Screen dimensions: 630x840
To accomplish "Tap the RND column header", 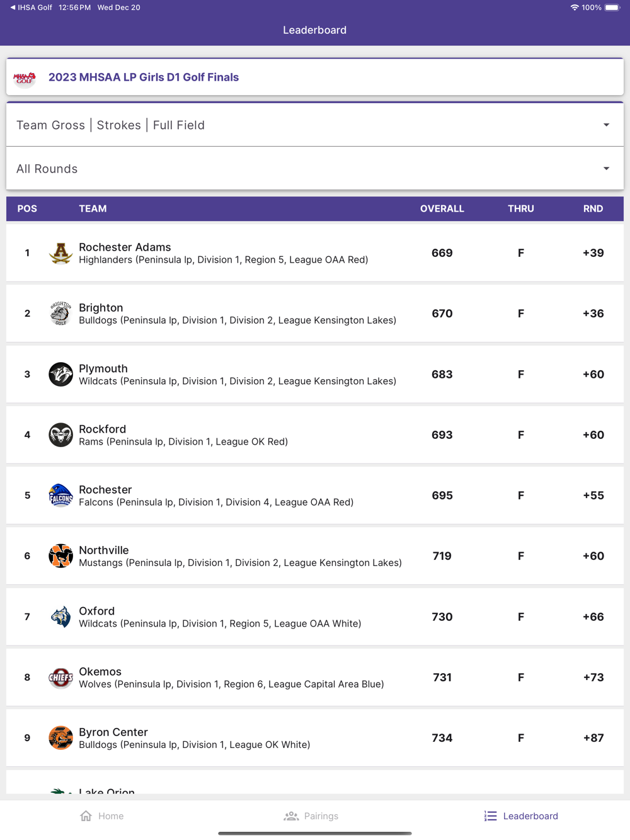I will click(593, 208).
